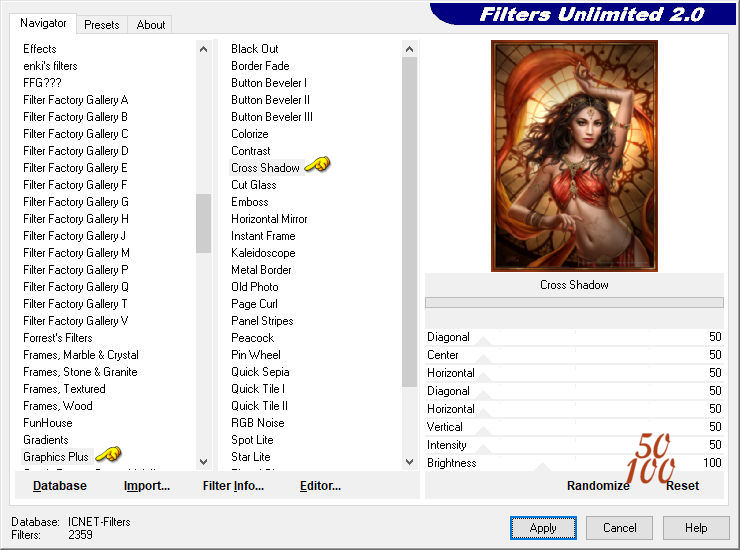Viewport: 740px width, 550px height.
Task: Select Frames, Stone & Granite
Action: click(x=80, y=372)
